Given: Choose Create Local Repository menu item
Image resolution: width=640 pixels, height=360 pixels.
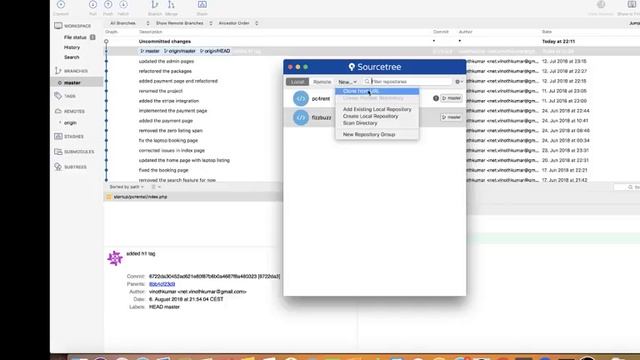Looking at the screenshot, I should pyautogui.click(x=377, y=116).
